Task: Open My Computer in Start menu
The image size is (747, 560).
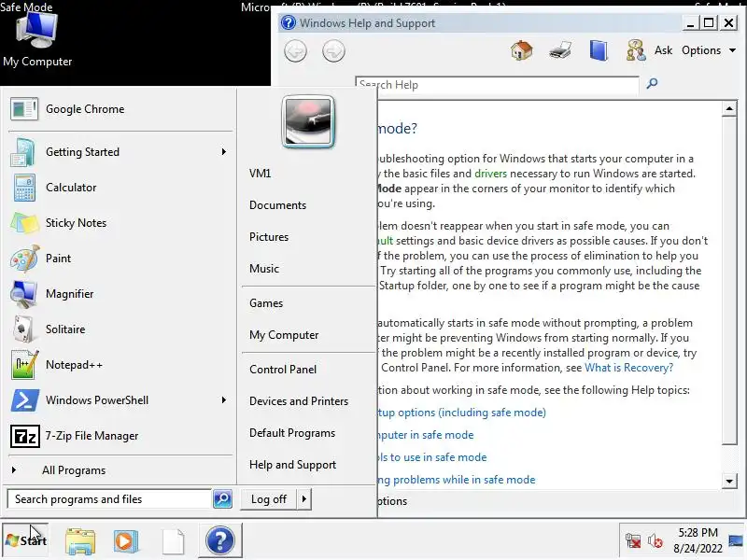Action: click(284, 335)
